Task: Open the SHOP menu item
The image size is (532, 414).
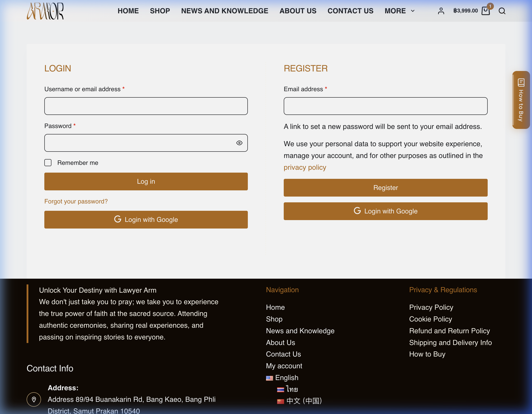Action: point(160,11)
